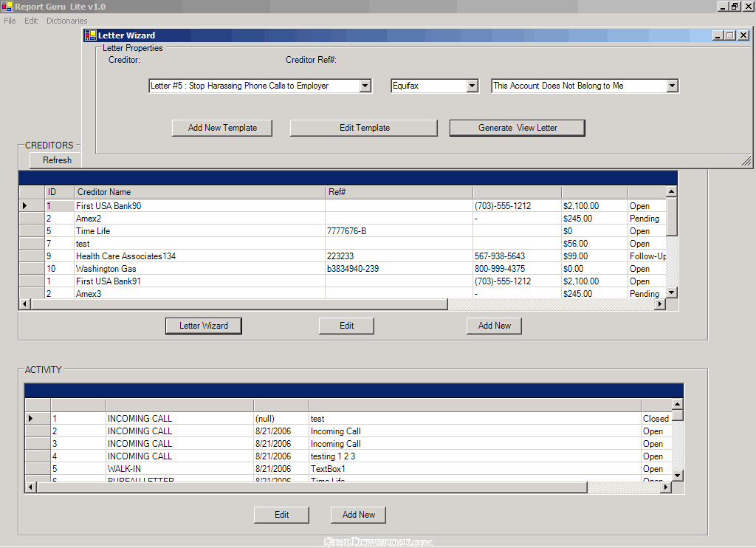756x548 pixels.
Task: Open the Edit menu in menu bar
Action: pos(31,21)
